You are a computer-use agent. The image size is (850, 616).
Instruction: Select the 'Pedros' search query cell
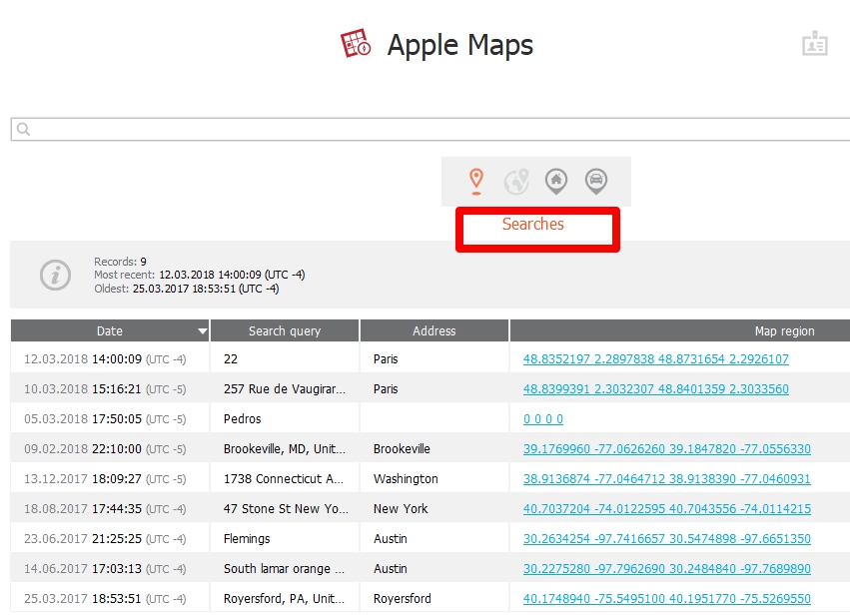click(285, 418)
